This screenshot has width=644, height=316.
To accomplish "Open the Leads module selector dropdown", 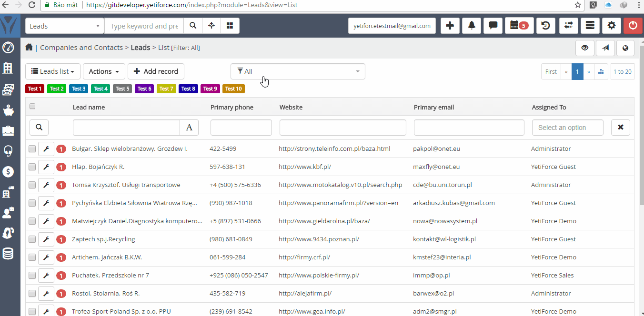I will pyautogui.click(x=64, y=25).
